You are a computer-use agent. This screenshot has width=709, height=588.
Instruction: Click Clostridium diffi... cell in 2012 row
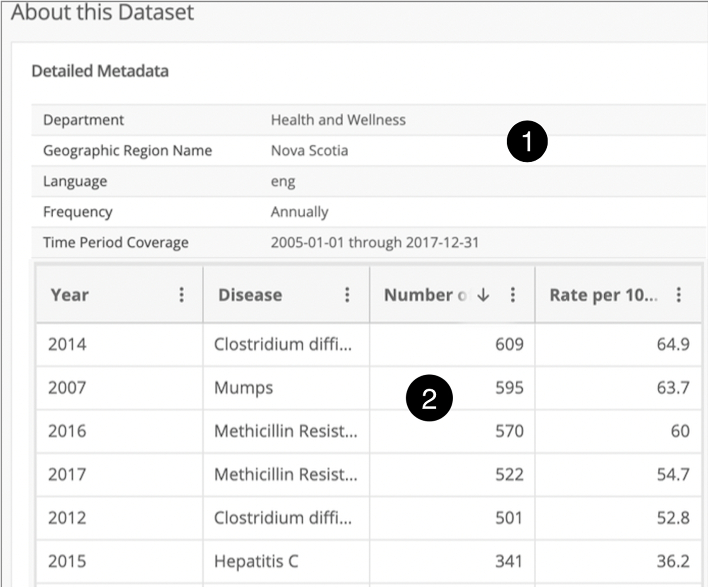coord(286,518)
